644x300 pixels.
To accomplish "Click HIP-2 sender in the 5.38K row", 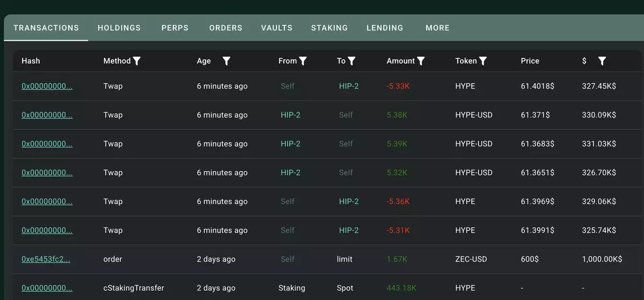I will pyautogui.click(x=290, y=115).
